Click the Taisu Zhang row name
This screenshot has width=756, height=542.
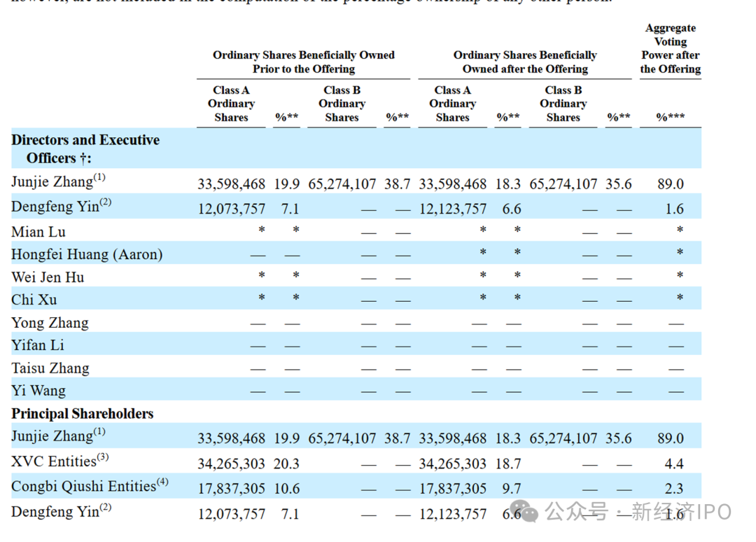coord(50,368)
